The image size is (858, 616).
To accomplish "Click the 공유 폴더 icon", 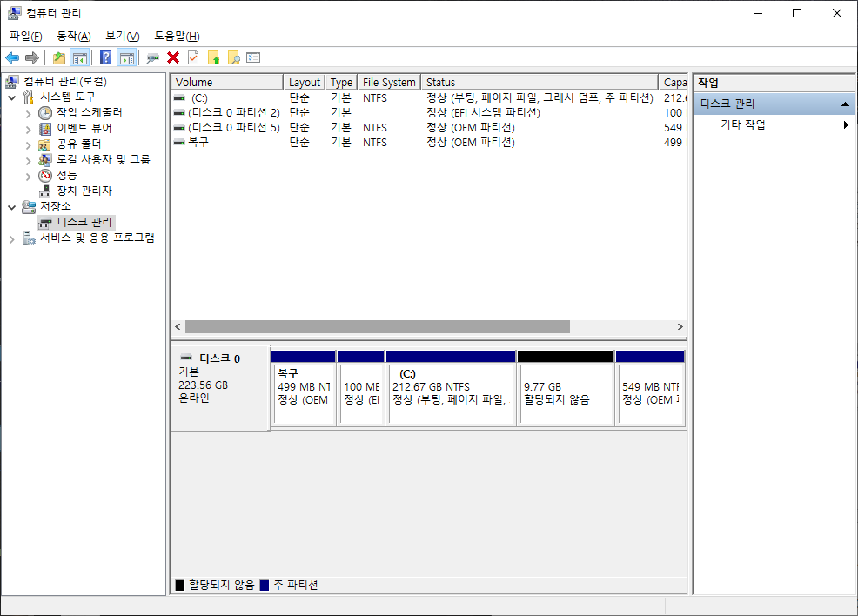I will click(x=45, y=144).
